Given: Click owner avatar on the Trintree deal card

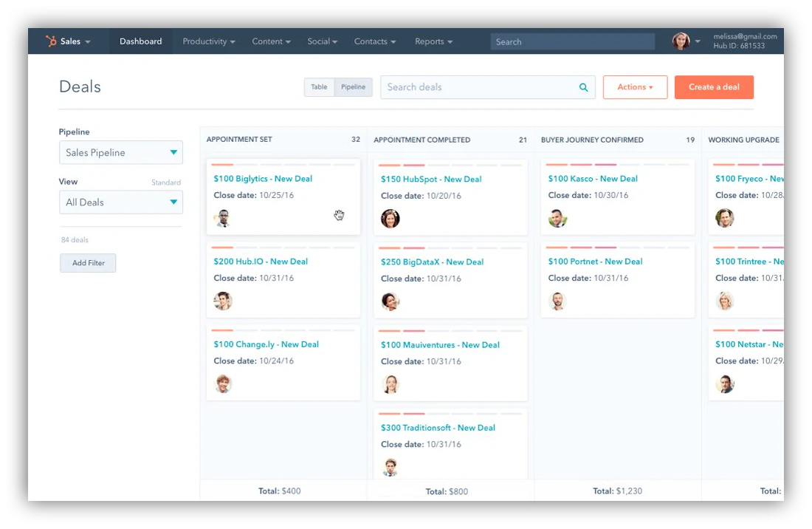Looking at the screenshot, I should 724,301.
